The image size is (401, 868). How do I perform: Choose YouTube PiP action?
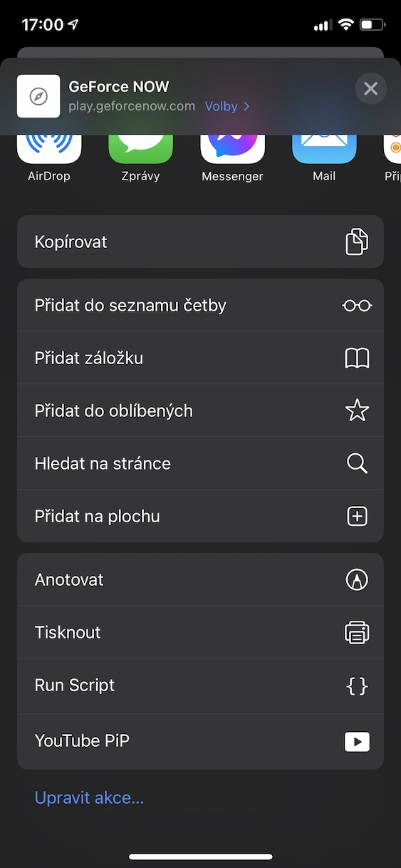pos(200,741)
